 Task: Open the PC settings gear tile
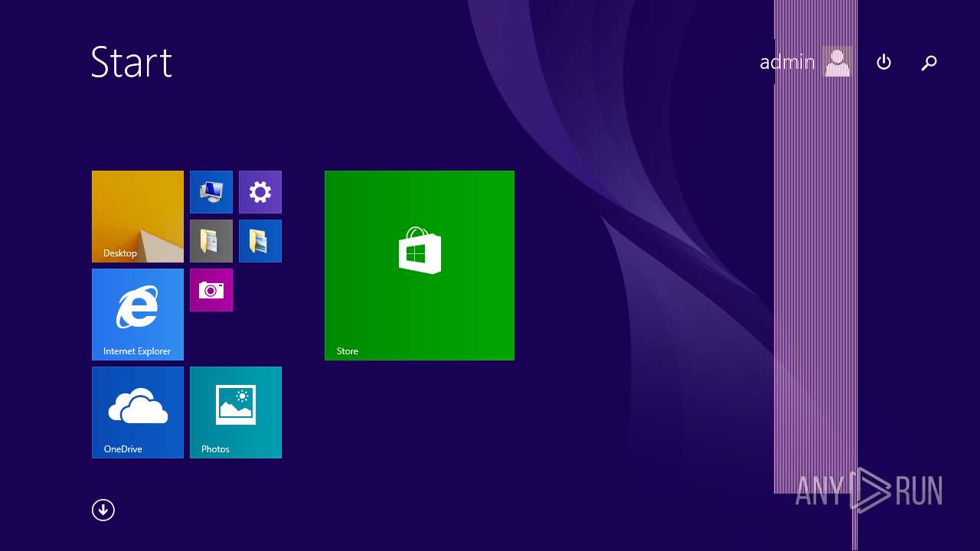pos(260,192)
